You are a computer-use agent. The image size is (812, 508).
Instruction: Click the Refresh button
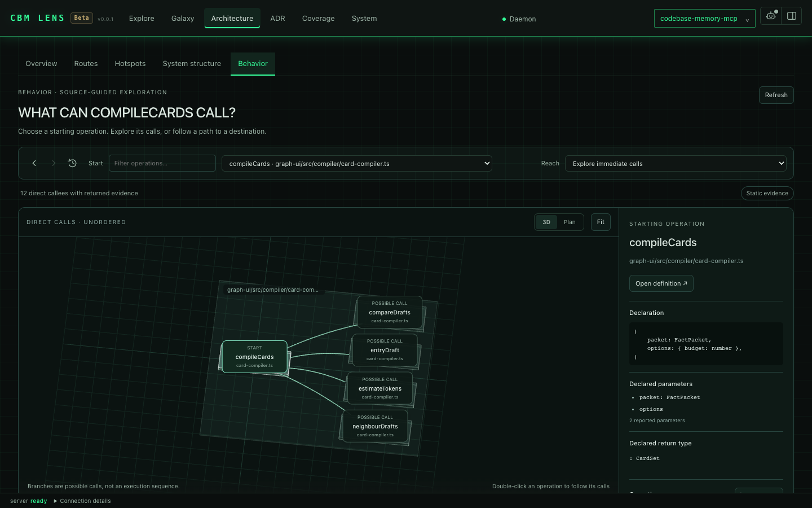point(776,95)
